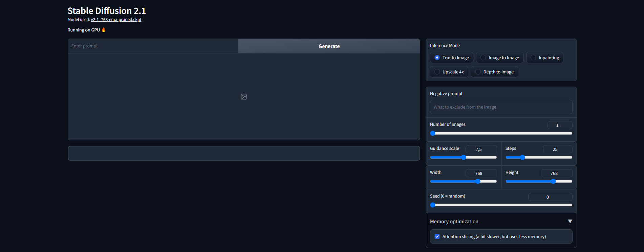
Task: Select the Image to Image mode
Action: 499,58
